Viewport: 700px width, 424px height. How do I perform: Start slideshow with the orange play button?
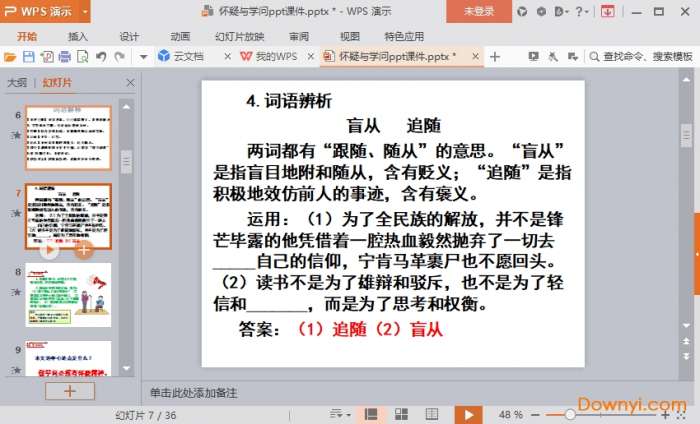coord(468,415)
